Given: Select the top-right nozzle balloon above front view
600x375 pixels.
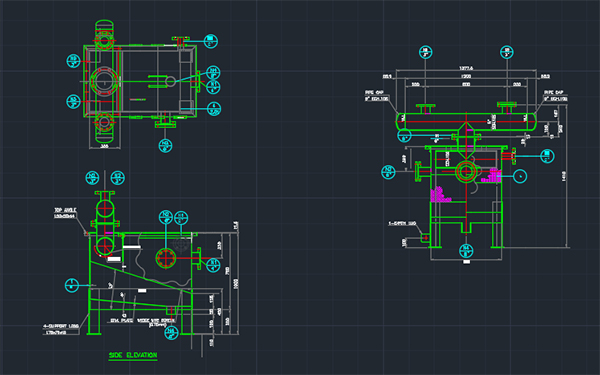Looking at the screenshot, I should pos(507,52).
